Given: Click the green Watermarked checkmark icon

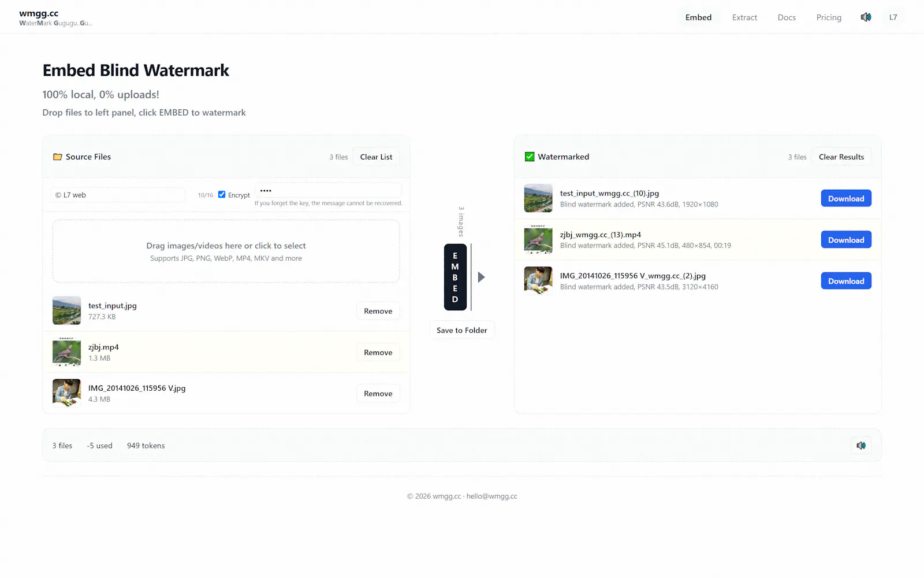Looking at the screenshot, I should point(530,157).
